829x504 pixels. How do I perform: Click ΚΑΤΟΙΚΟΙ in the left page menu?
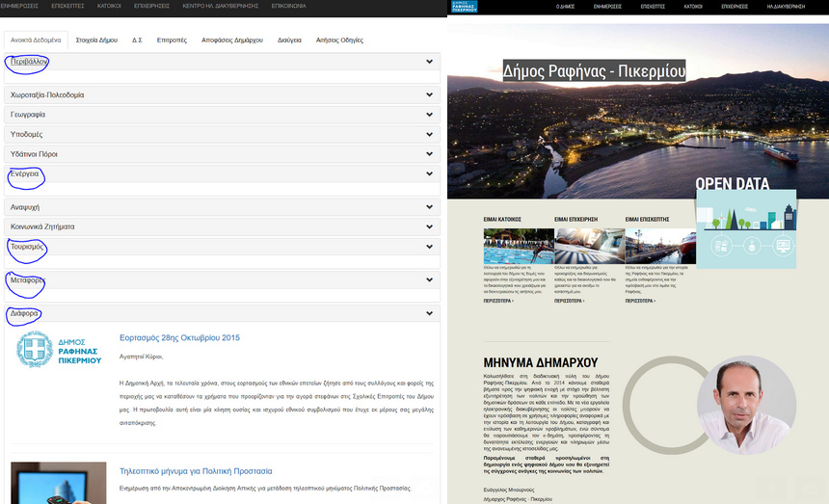(x=109, y=6)
